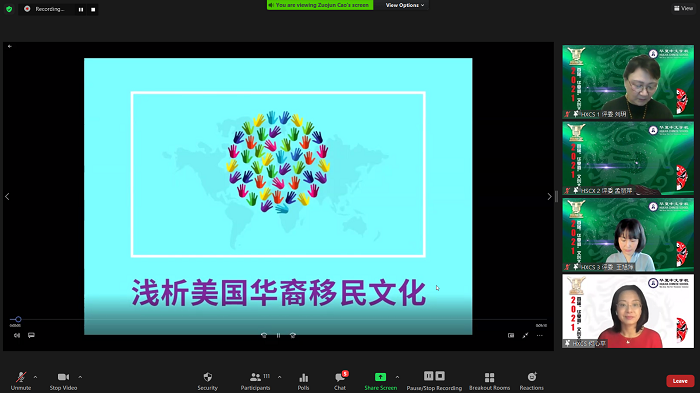Click the green Share Screen icon

pos(380,377)
